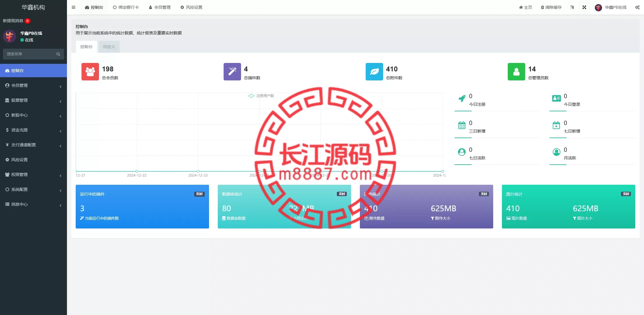This screenshot has height=315, width=644.
Task: Expand the 权限管理 sidebar menu
Action: point(33,175)
